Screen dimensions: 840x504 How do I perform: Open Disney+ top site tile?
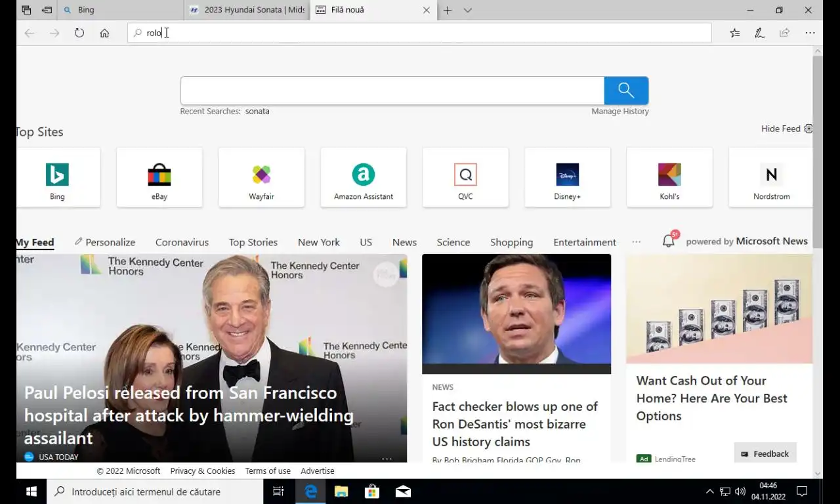(x=568, y=177)
